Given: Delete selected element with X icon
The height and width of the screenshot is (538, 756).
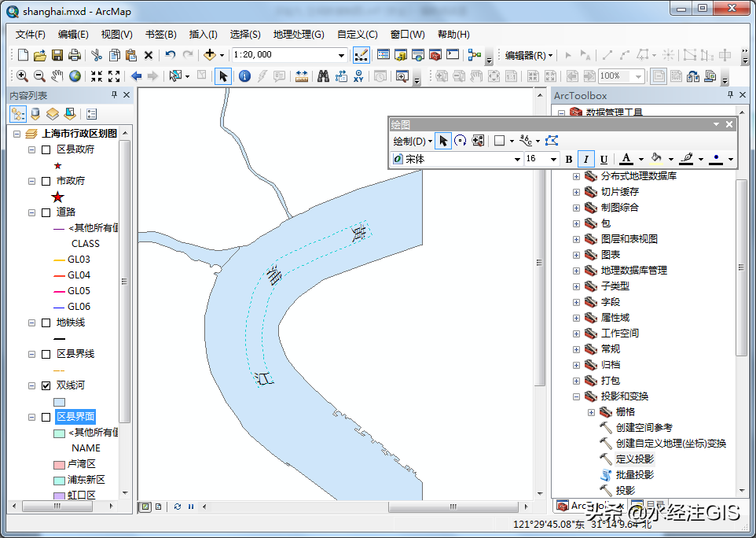Looking at the screenshot, I should click(x=149, y=55).
